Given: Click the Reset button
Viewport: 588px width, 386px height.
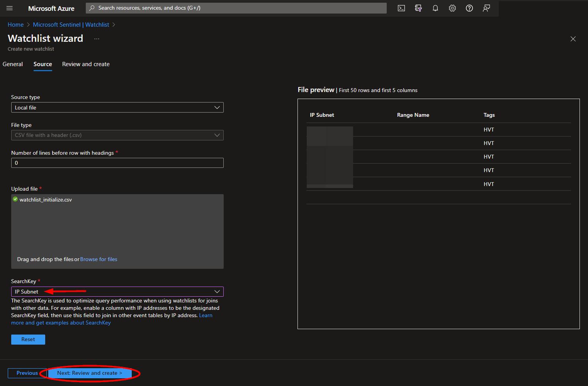Looking at the screenshot, I should click(28, 340).
